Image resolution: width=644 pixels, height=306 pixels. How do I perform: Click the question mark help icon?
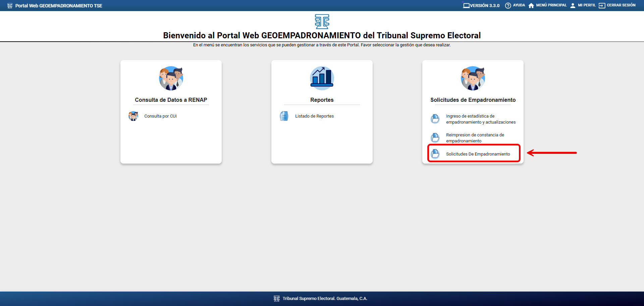pos(508,5)
